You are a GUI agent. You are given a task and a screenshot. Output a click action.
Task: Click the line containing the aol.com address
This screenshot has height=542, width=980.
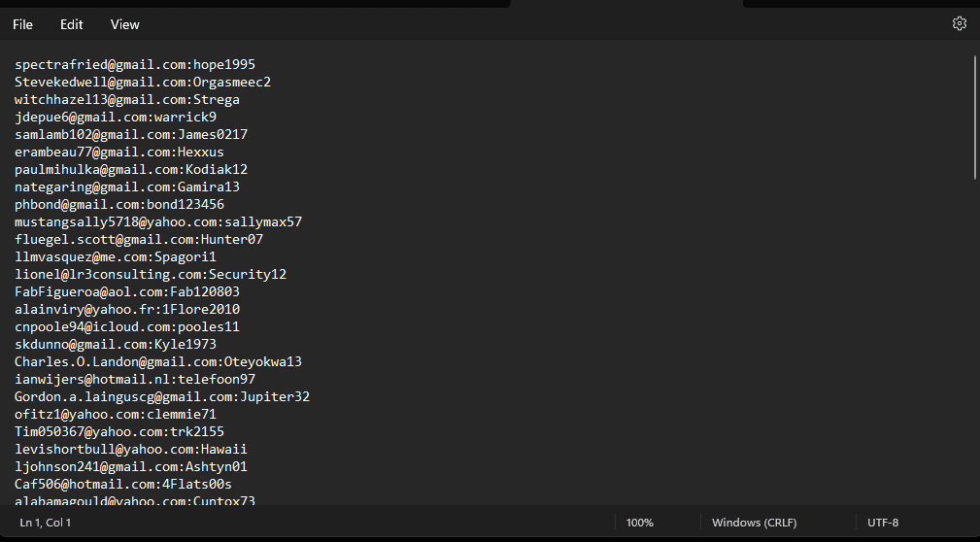(126, 291)
